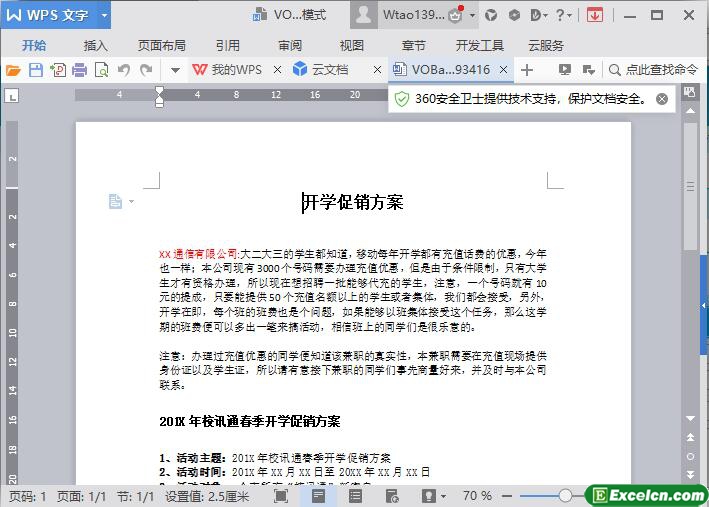709x507 pixels.
Task: Click the Save disk icon
Action: coord(36,70)
